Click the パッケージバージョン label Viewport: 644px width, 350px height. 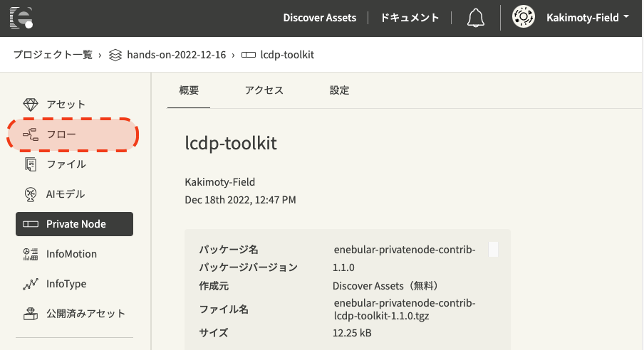(249, 267)
